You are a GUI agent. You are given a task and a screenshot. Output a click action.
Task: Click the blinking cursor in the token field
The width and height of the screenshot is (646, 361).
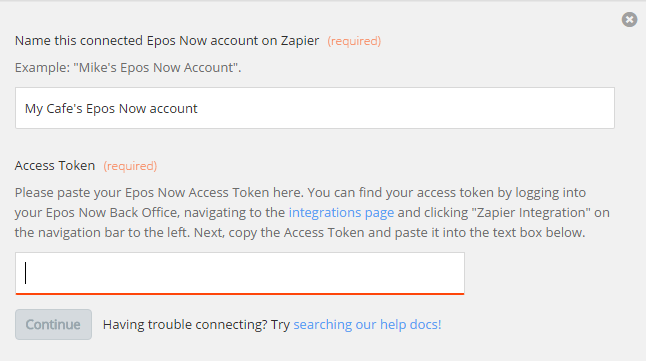click(26, 273)
